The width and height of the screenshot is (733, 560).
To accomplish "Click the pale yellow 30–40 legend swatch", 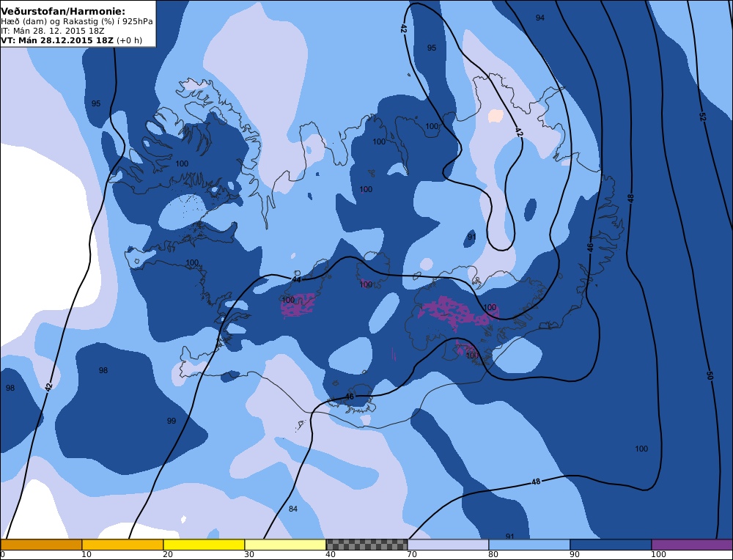I will [x=285, y=545].
